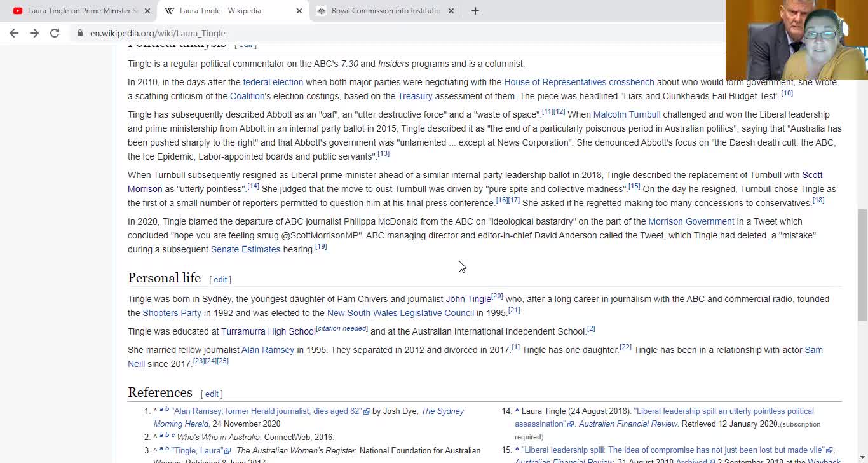The height and width of the screenshot is (463, 868).
Task: Follow the Scott Morrison link
Action: pos(813,175)
